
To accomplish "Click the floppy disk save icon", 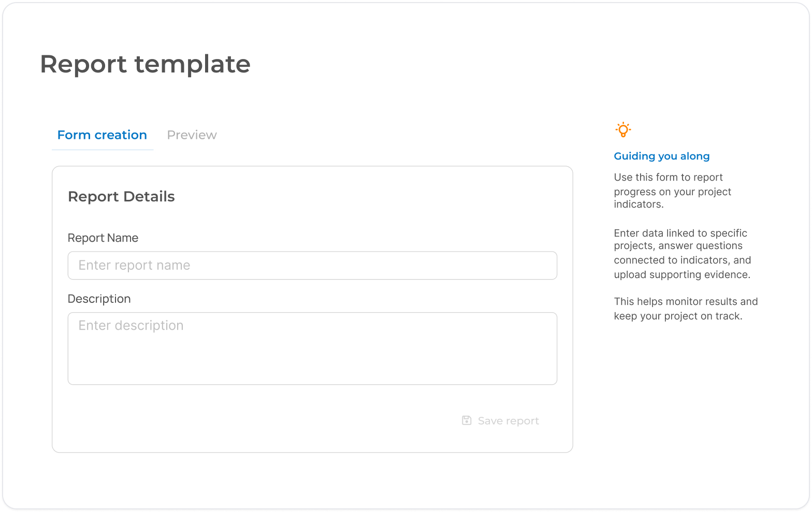I will coord(467,420).
